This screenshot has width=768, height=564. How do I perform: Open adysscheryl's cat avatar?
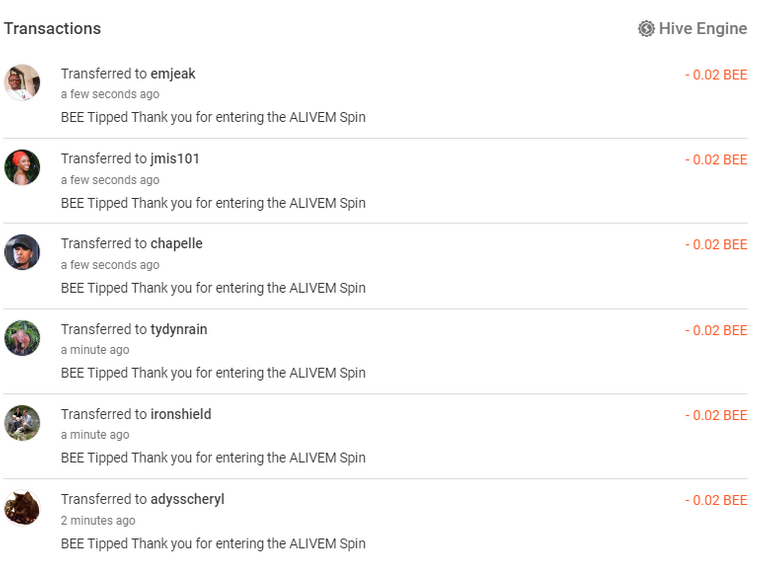[x=22, y=508]
